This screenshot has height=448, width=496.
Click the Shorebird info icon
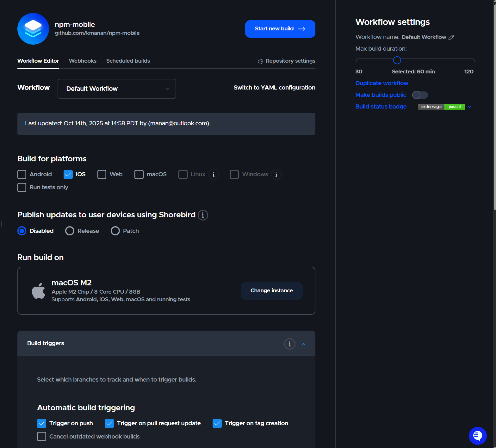203,215
